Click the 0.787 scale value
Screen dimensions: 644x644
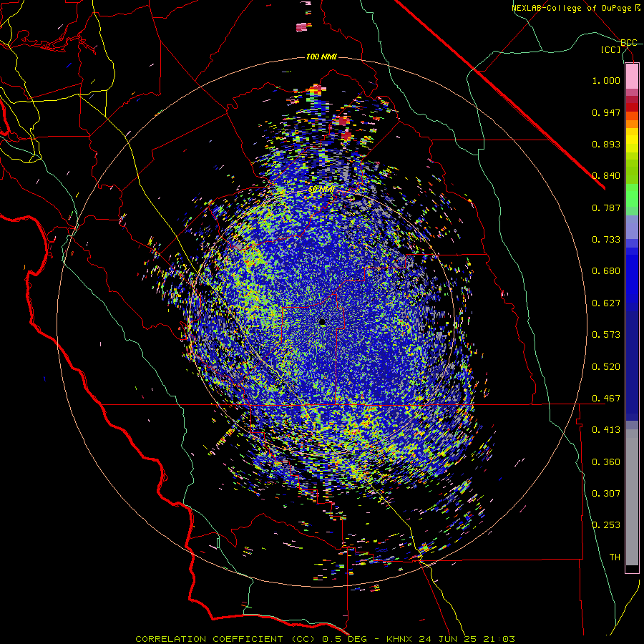point(606,208)
